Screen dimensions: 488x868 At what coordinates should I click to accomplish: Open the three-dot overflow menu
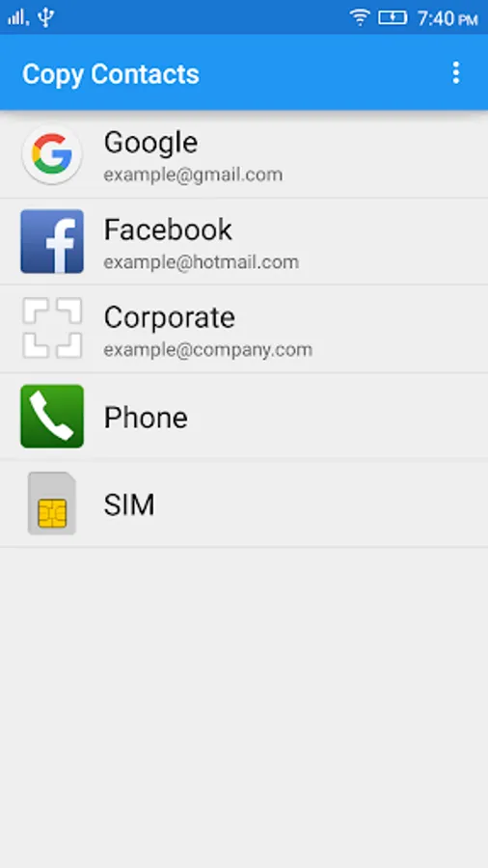(x=456, y=72)
